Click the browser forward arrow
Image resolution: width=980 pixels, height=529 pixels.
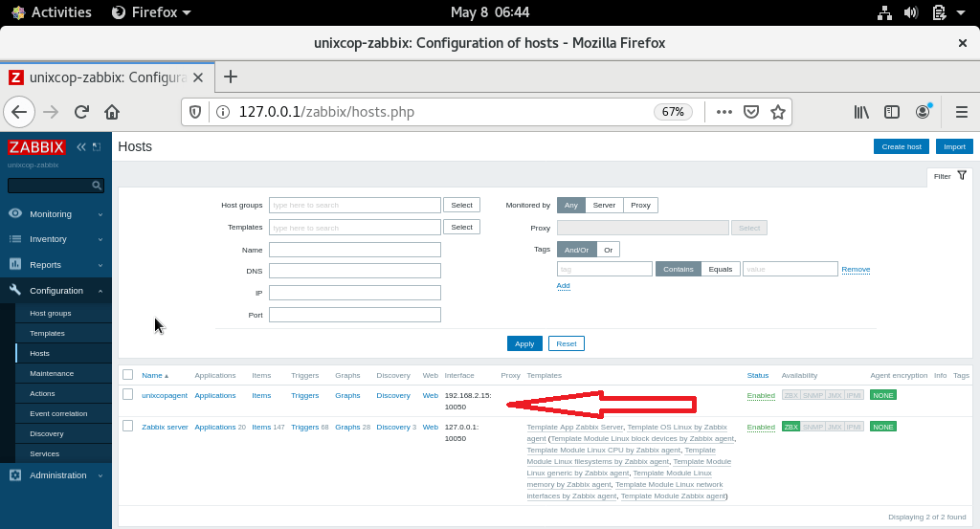point(51,112)
